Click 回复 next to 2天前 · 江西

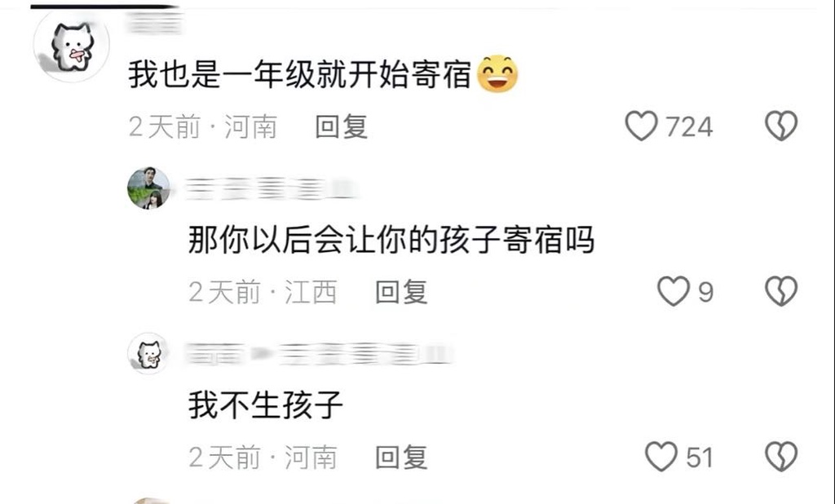pyautogui.click(x=401, y=292)
